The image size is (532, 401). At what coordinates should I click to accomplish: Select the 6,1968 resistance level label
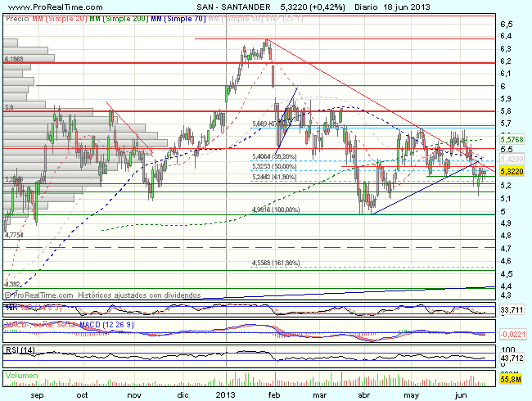pos(15,60)
